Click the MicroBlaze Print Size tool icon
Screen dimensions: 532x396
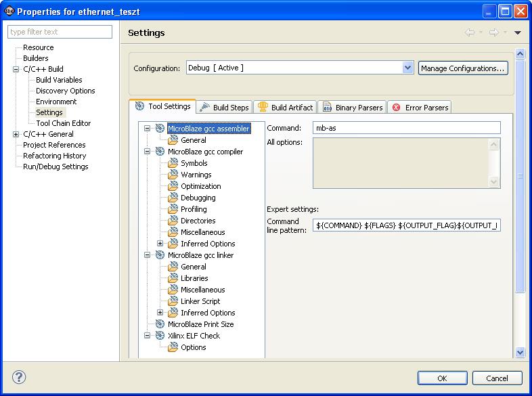tap(160, 324)
